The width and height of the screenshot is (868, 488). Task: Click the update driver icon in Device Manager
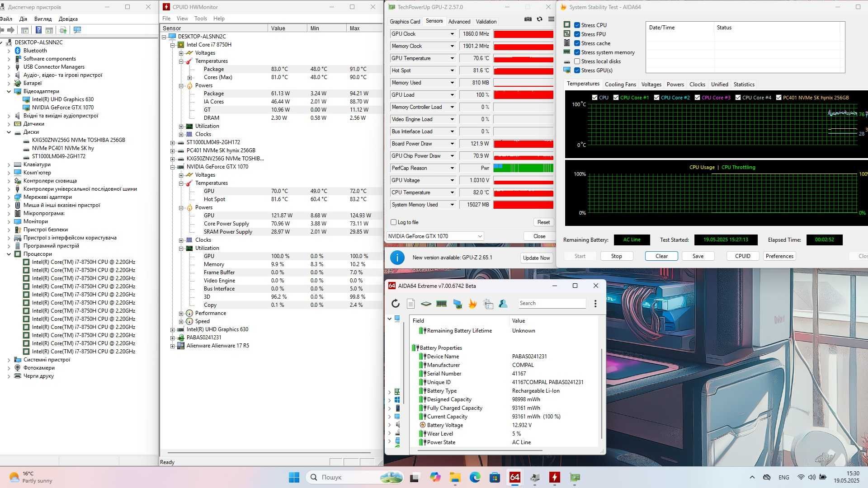click(x=63, y=30)
